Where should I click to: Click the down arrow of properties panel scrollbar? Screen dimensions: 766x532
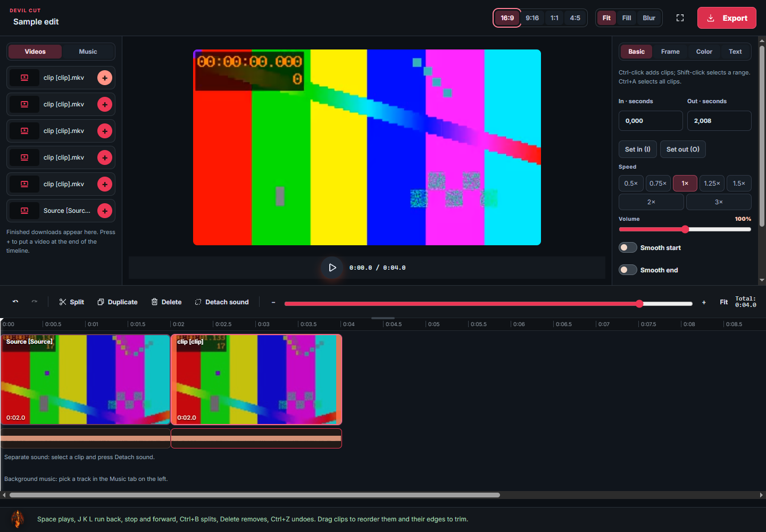click(762, 280)
